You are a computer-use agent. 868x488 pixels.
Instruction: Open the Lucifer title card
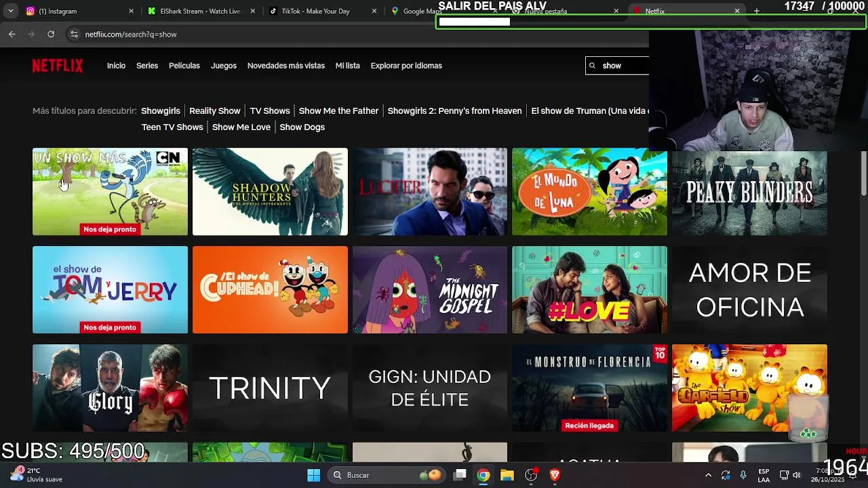click(x=430, y=192)
